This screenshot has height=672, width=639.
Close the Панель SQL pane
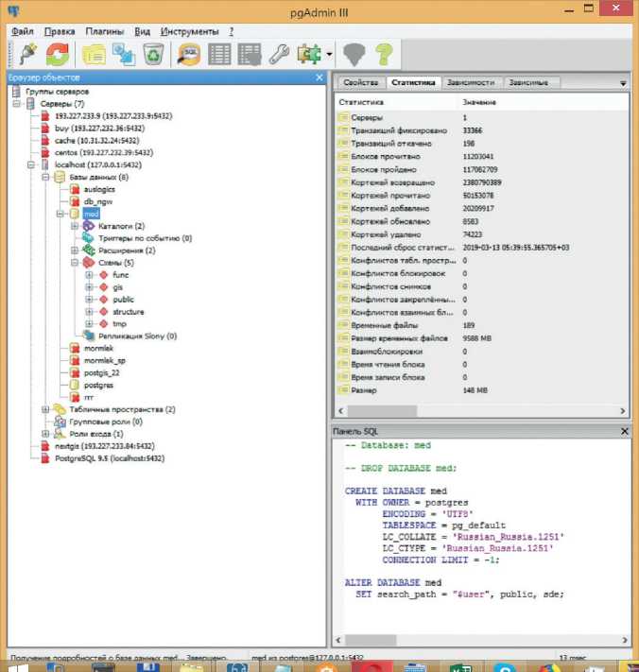click(x=624, y=431)
